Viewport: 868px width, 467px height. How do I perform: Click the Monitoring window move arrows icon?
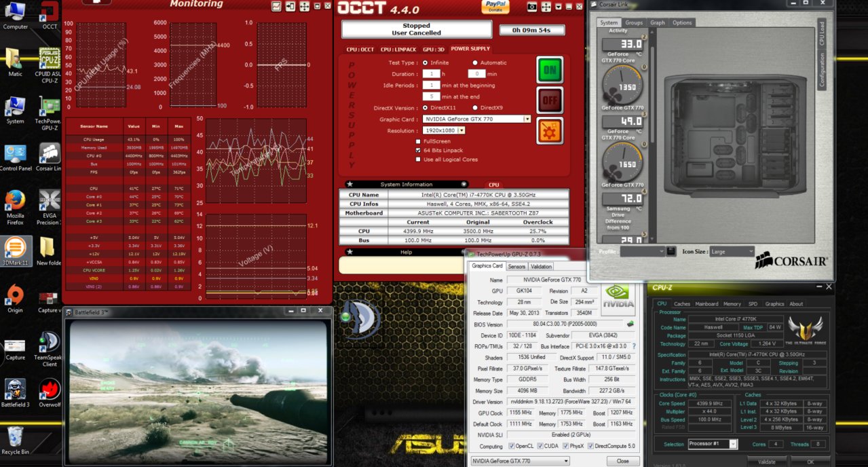(x=304, y=7)
